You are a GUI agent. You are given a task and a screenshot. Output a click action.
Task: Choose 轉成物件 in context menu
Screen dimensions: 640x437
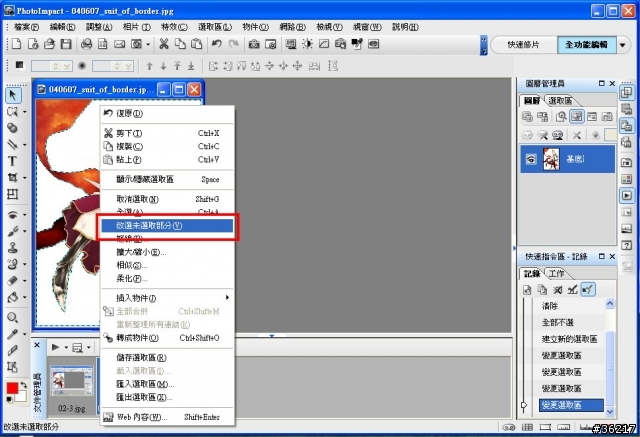167,338
